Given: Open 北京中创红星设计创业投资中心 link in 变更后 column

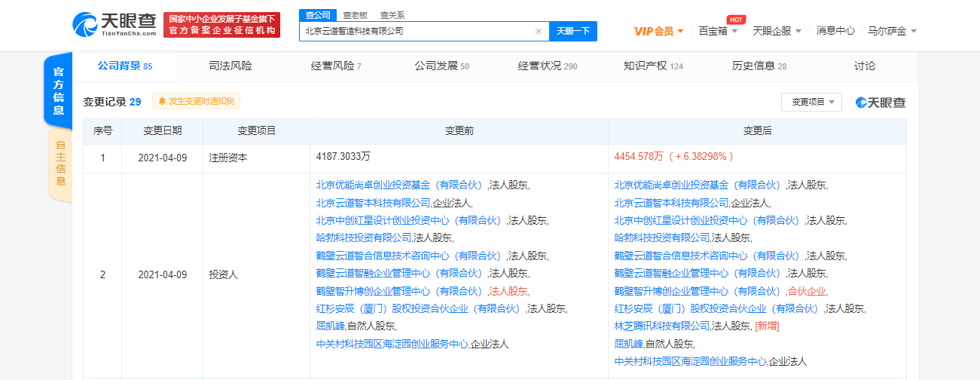Looking at the screenshot, I should point(708,220).
